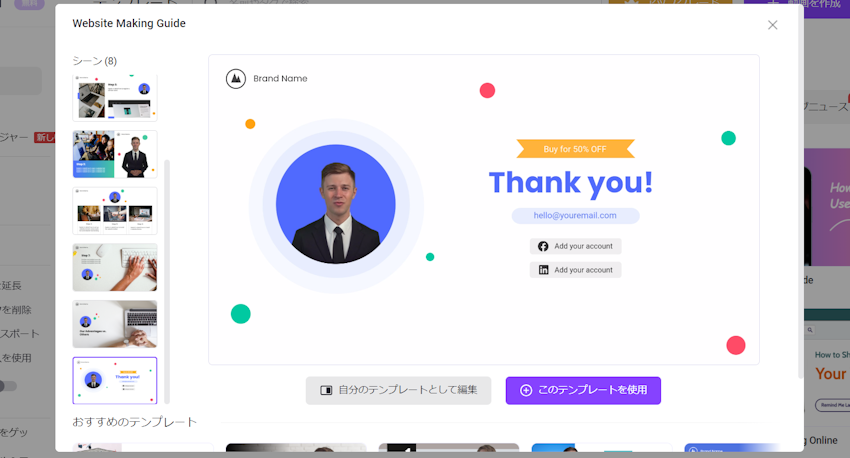Click the presenter avatar in blue circle
850x458 pixels.
(x=336, y=205)
